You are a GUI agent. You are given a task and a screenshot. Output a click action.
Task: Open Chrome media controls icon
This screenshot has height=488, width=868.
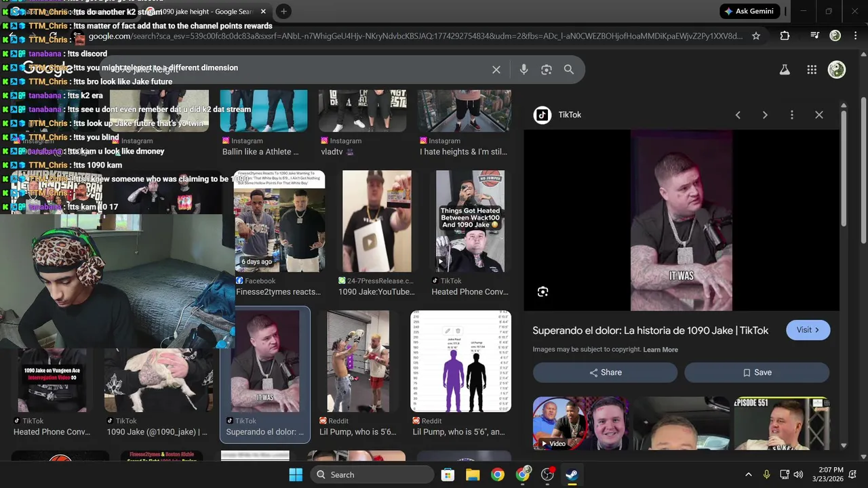click(x=815, y=35)
